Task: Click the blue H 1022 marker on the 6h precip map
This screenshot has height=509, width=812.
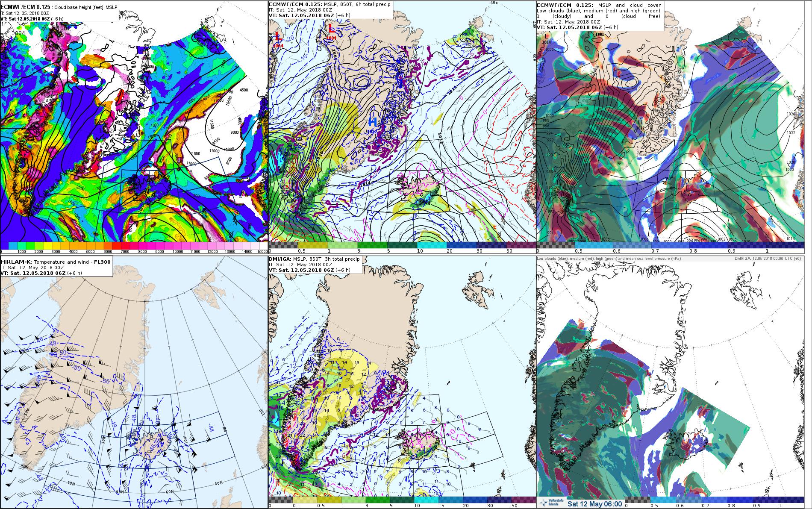Action: [373, 125]
